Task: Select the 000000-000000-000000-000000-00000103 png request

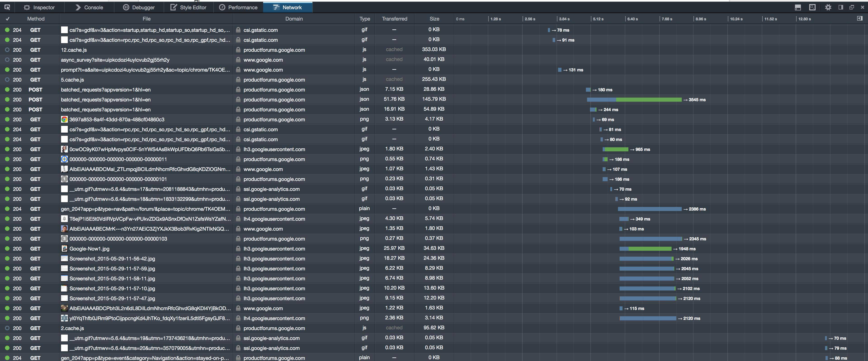Action: coord(434,239)
